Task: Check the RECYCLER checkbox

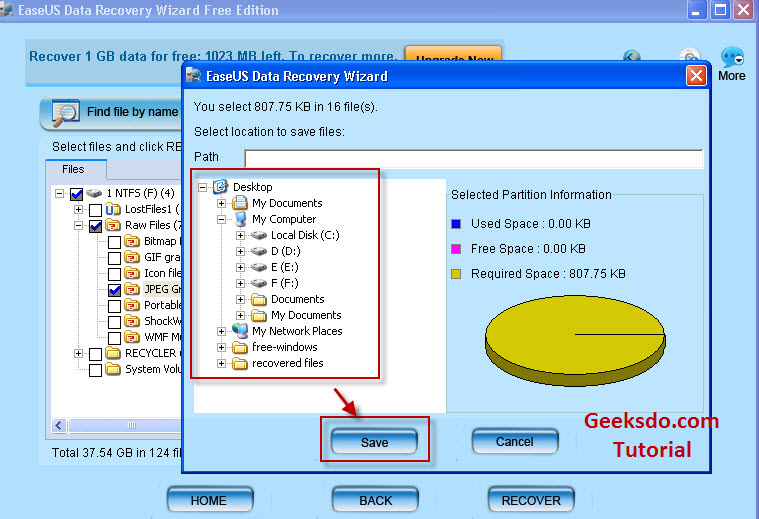Action: click(x=95, y=354)
